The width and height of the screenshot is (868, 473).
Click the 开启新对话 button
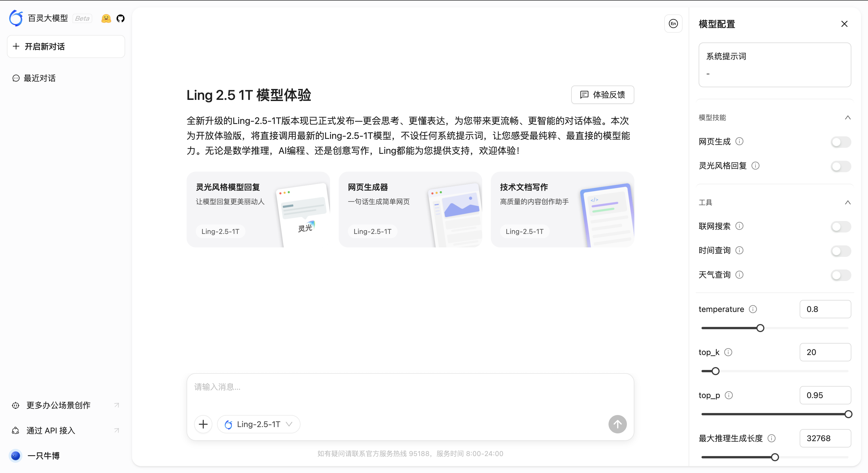tap(66, 46)
